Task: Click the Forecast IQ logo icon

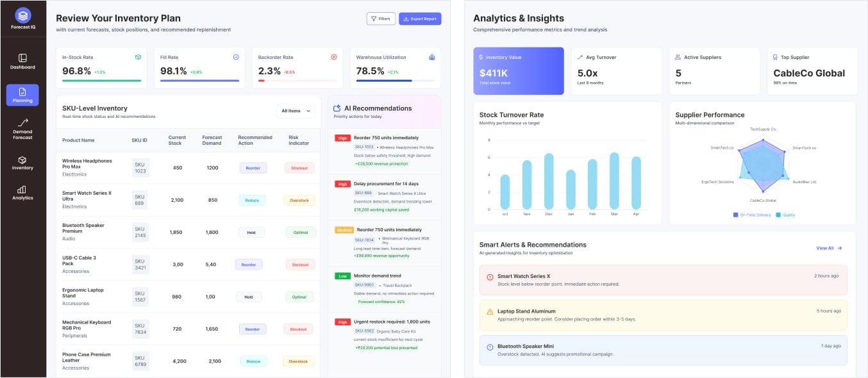Action: [22, 15]
